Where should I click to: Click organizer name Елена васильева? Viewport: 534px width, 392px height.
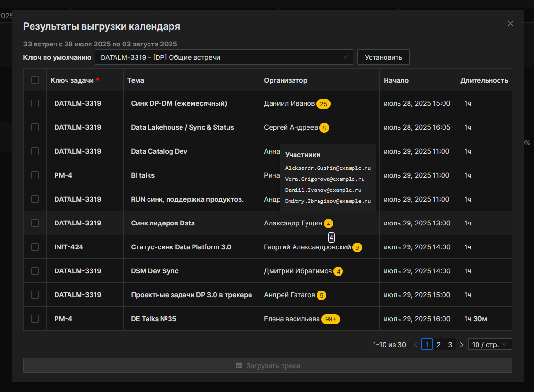click(292, 319)
